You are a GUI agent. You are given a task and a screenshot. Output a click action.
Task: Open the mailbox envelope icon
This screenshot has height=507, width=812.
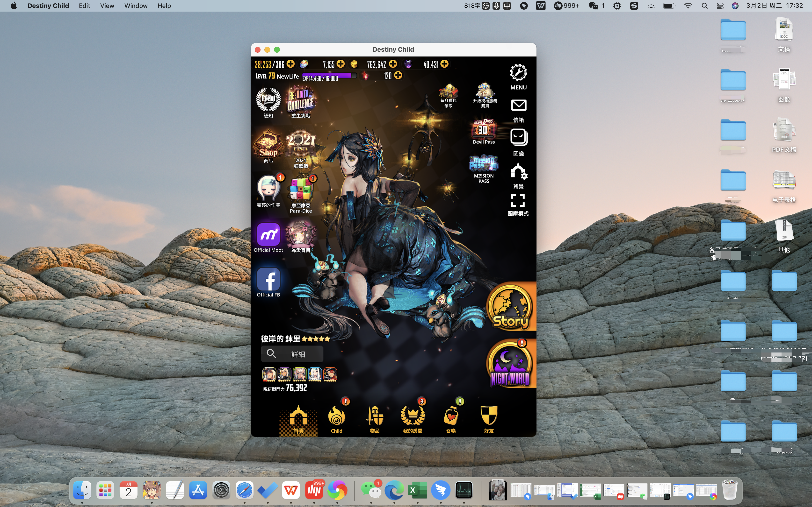pos(518,106)
